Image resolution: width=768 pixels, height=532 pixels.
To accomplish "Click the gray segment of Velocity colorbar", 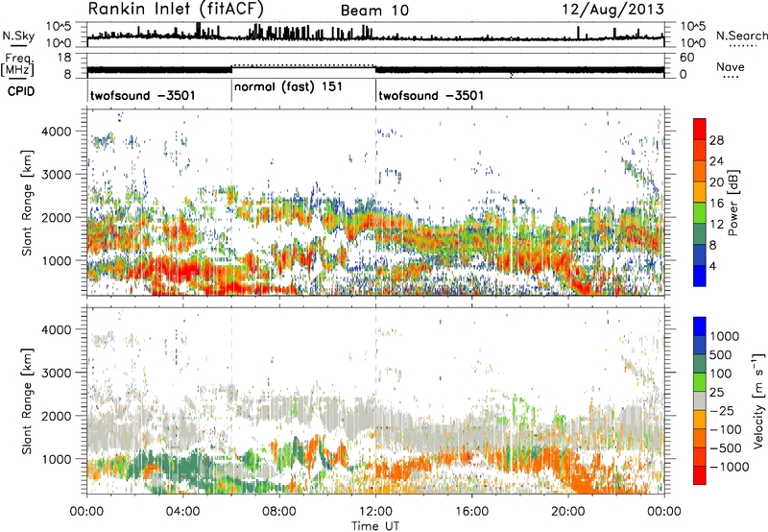I will pos(700,400).
